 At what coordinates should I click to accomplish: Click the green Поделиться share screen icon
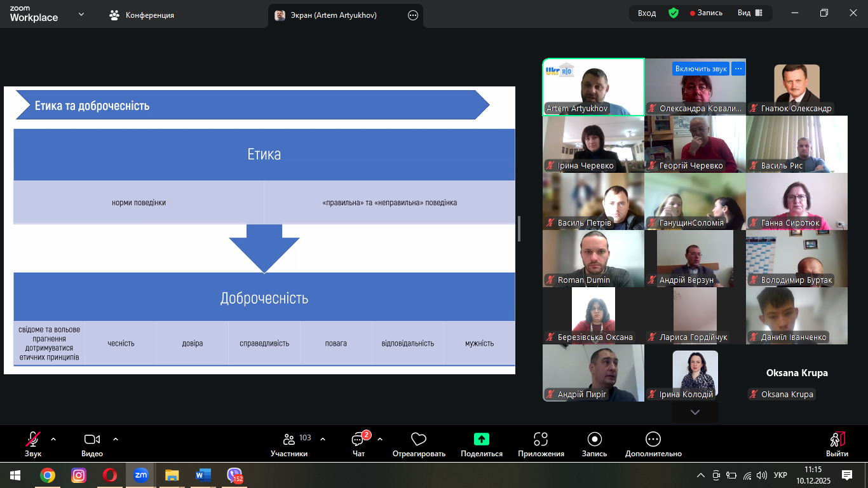click(x=481, y=439)
